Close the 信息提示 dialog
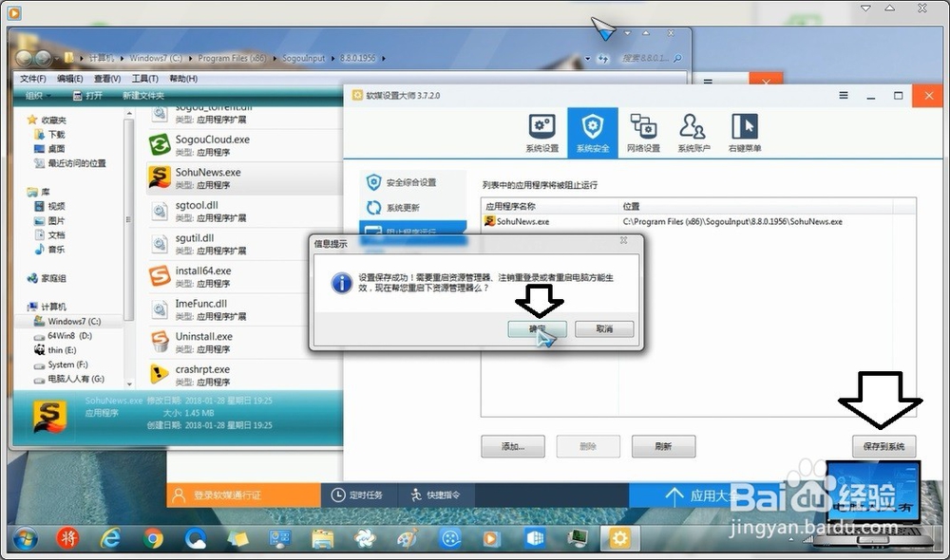Image resolution: width=950 pixels, height=560 pixels. [623, 241]
